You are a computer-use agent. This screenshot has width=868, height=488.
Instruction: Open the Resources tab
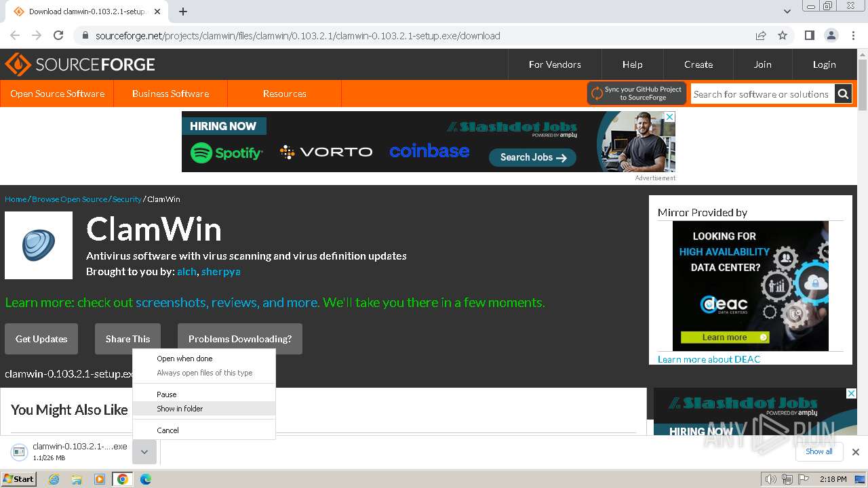coord(284,94)
